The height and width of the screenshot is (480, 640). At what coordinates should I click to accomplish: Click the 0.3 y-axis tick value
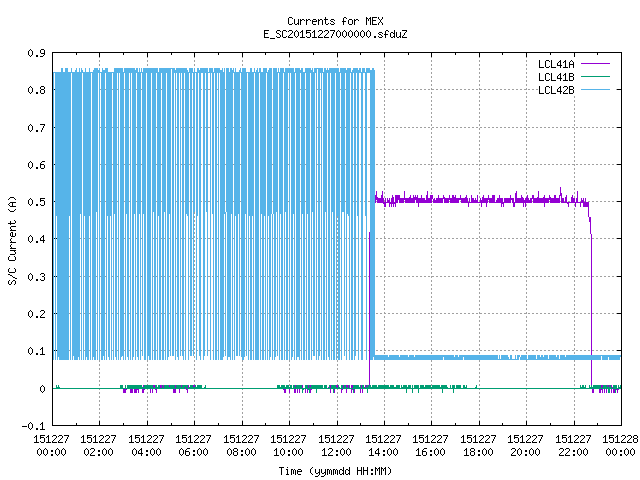point(36,277)
